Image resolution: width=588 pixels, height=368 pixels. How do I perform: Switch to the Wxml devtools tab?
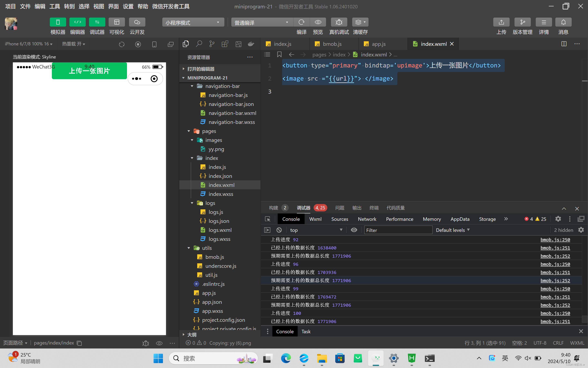pyautogui.click(x=315, y=219)
